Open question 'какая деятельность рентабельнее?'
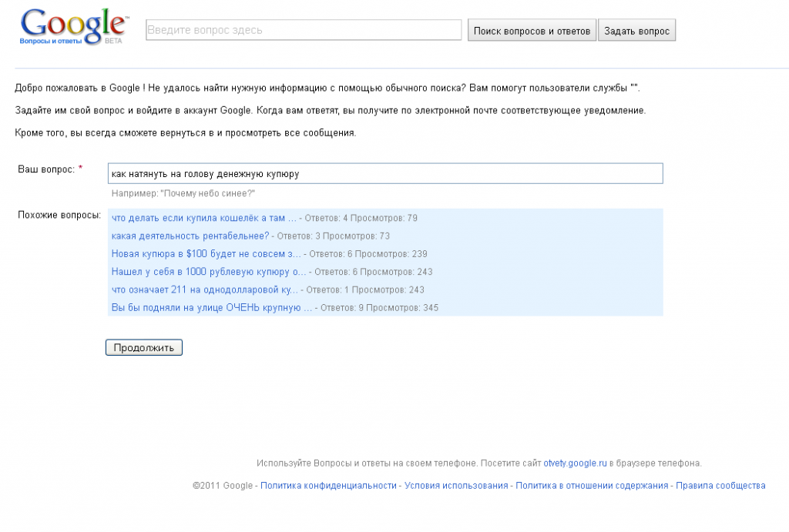The image size is (789, 532). pyautogui.click(x=190, y=236)
